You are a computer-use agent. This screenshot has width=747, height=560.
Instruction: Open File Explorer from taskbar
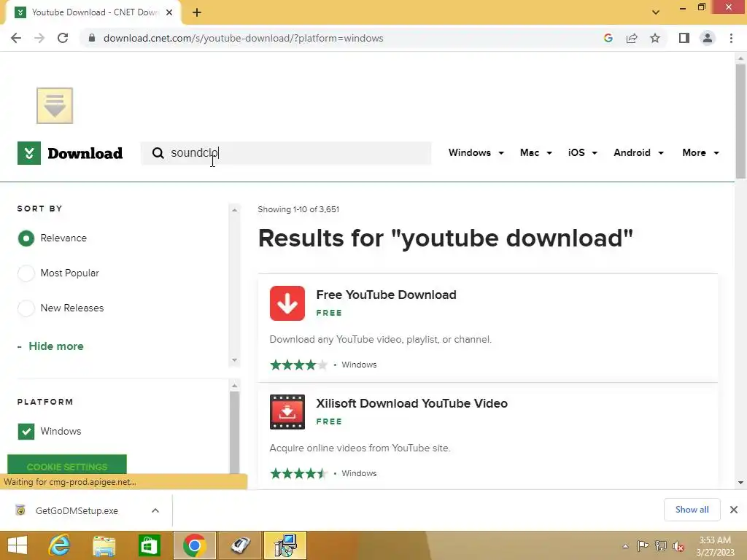click(104, 545)
